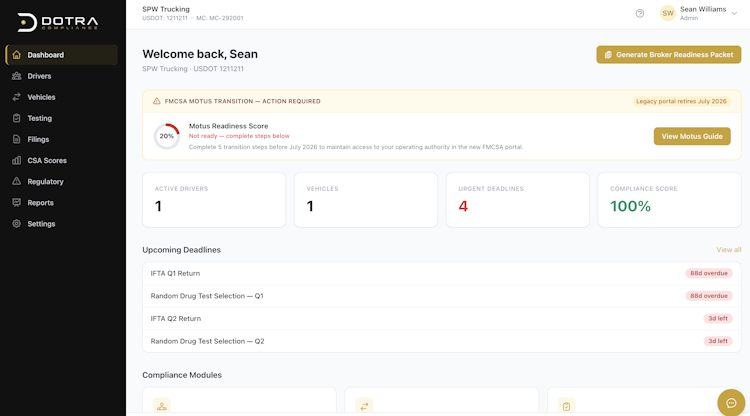750x416 pixels.
Task: Open the chat bubble floating button
Action: point(731,403)
